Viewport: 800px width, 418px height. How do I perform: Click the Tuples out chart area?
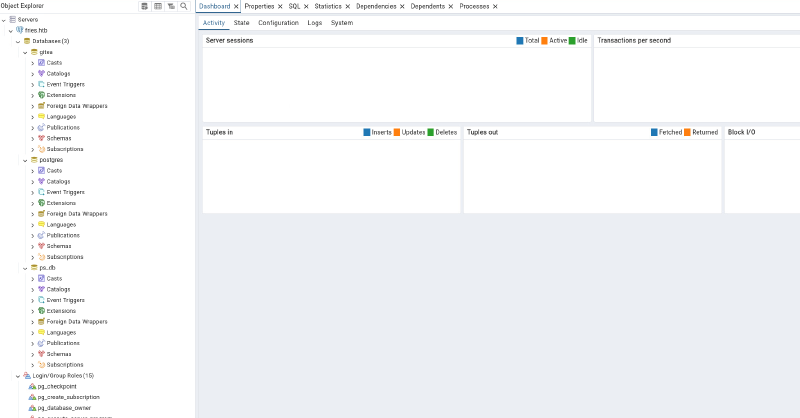click(592, 176)
